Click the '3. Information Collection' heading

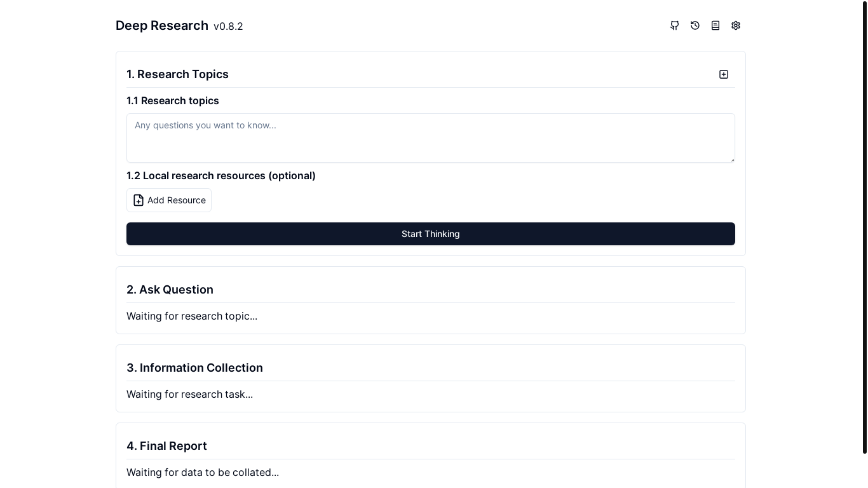[194, 368]
